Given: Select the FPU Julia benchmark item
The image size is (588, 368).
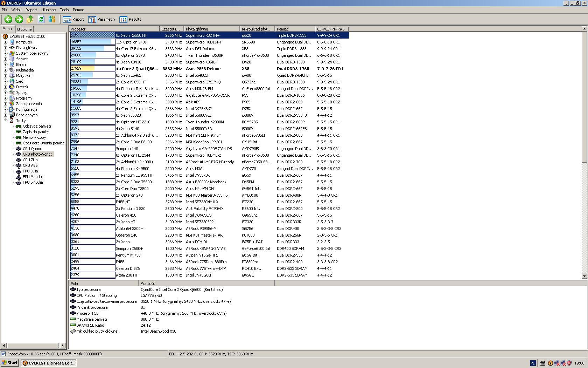Looking at the screenshot, I should 30,171.
